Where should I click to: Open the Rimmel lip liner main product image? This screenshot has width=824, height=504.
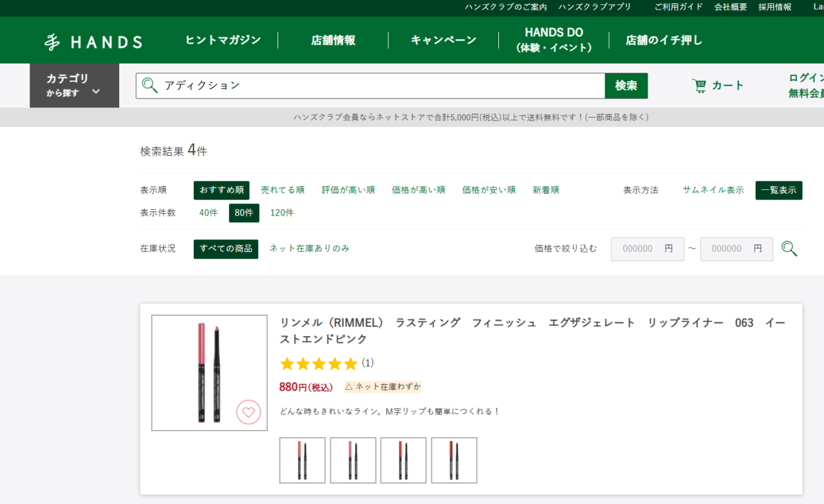[x=209, y=373]
